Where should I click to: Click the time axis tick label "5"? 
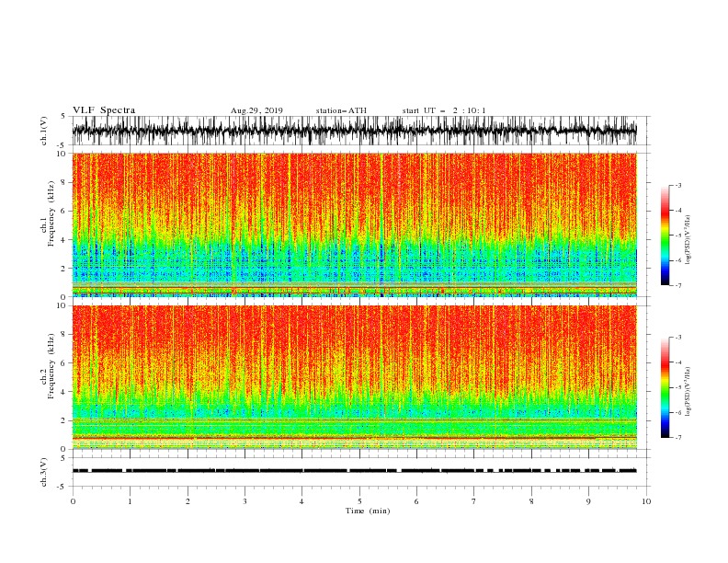(359, 501)
